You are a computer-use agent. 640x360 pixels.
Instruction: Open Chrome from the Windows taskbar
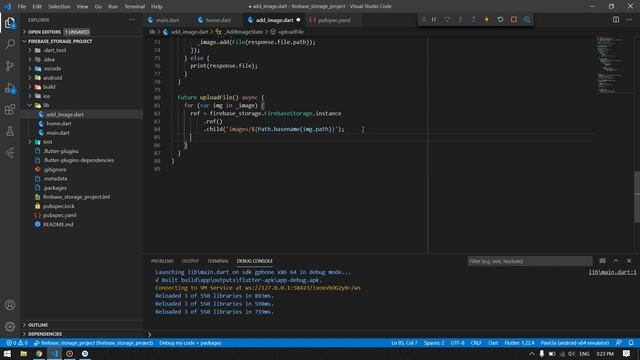tap(39, 353)
